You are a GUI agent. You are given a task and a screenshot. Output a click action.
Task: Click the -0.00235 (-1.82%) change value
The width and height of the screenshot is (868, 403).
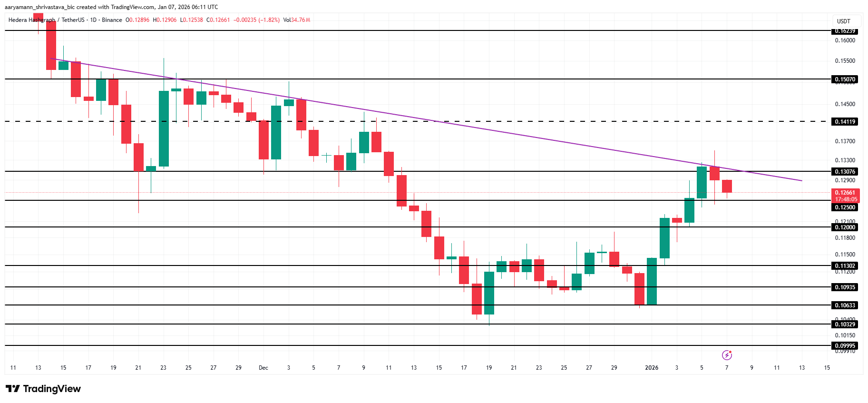[x=256, y=20]
